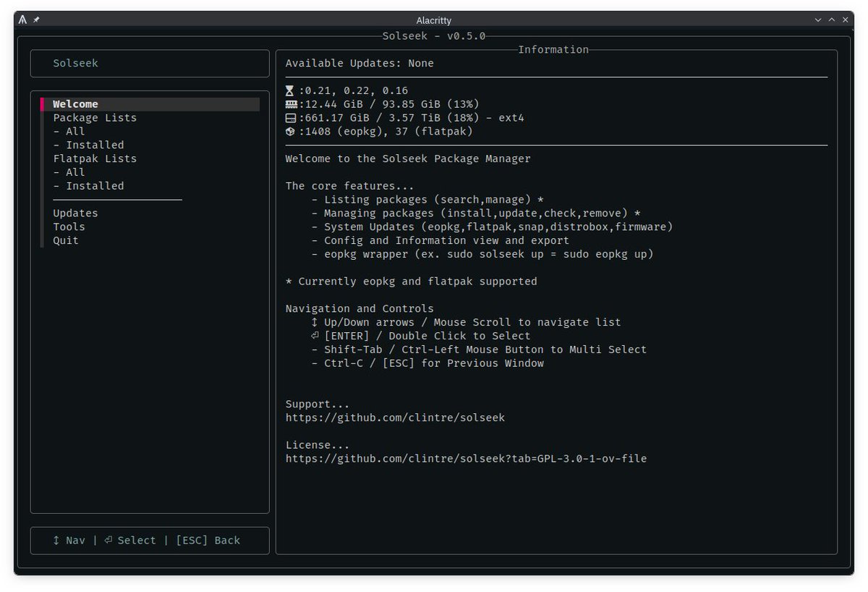The width and height of the screenshot is (868, 592).
Task: Choose Quit from the sidebar
Action: coord(65,240)
